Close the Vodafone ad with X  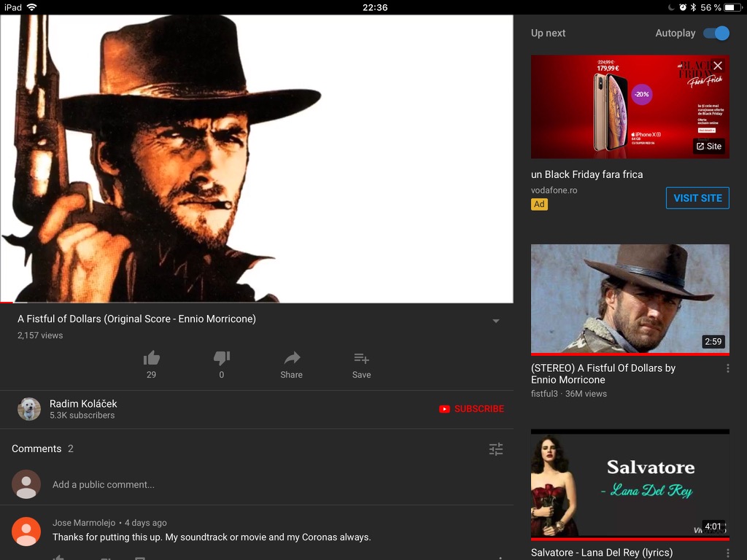pos(718,66)
